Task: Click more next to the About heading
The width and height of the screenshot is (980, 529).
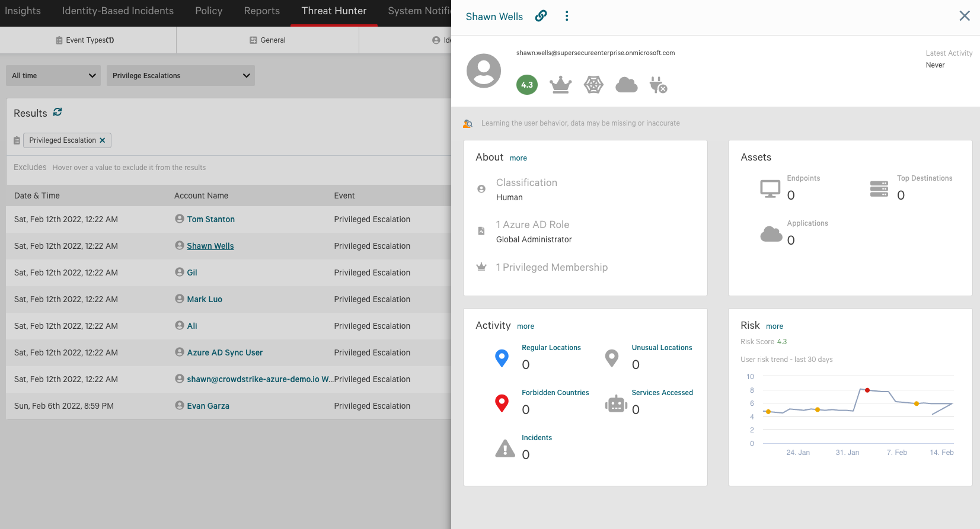Action: click(x=518, y=158)
